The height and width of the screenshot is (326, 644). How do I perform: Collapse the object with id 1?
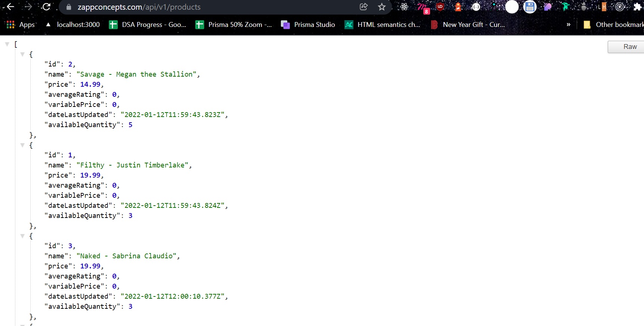point(22,145)
